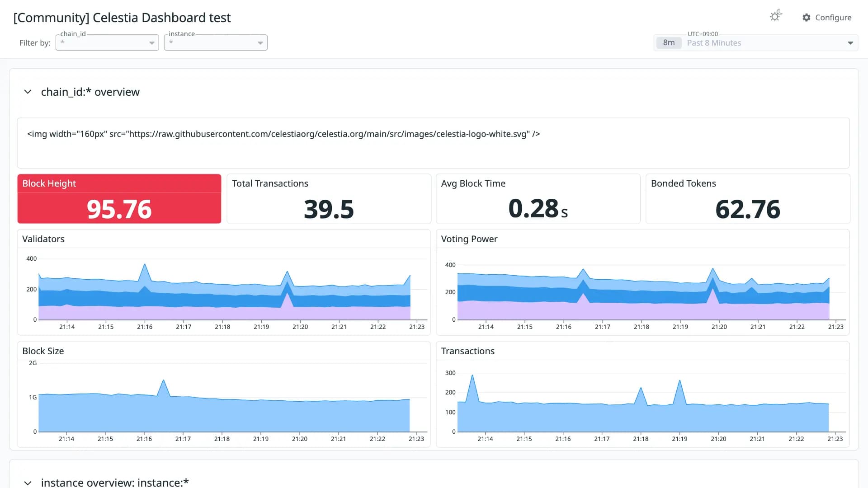The width and height of the screenshot is (868, 488).
Task: Click the 300 axis label on Transactions chart
Action: point(450,373)
